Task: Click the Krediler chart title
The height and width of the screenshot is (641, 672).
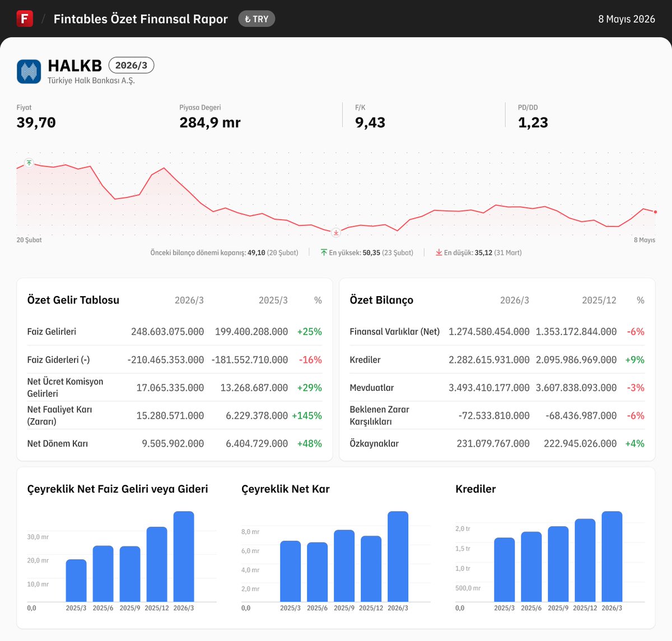Action: [476, 489]
